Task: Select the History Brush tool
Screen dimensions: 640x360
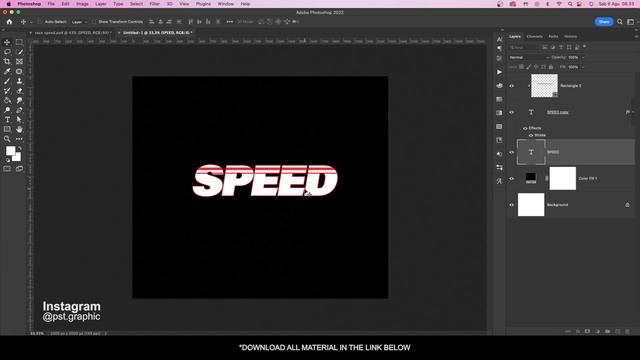Action: 7,91
